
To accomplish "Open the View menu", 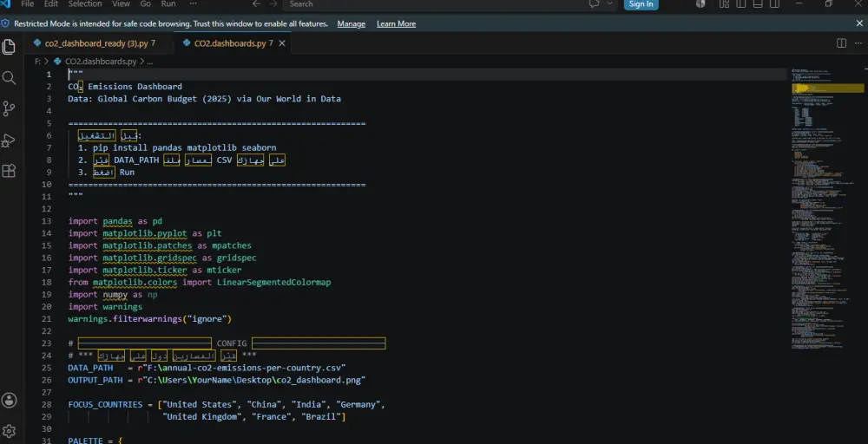I will click(121, 3).
